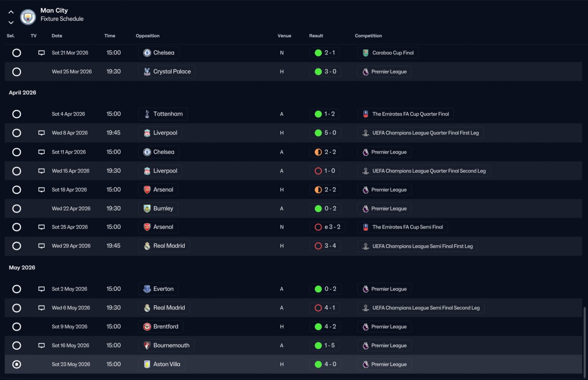Open the Everton opposition button
588x380 pixels.
[158, 289]
